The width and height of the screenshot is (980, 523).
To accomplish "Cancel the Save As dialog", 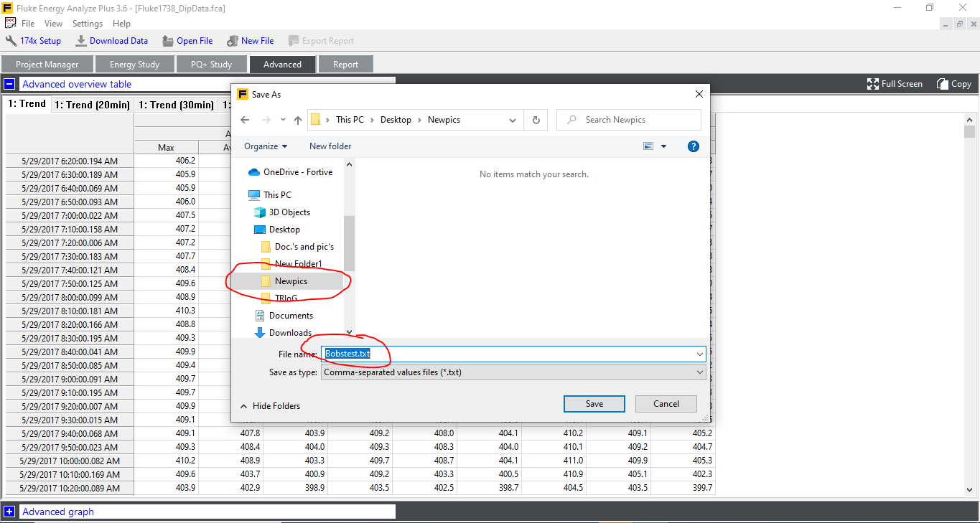I will (x=666, y=404).
